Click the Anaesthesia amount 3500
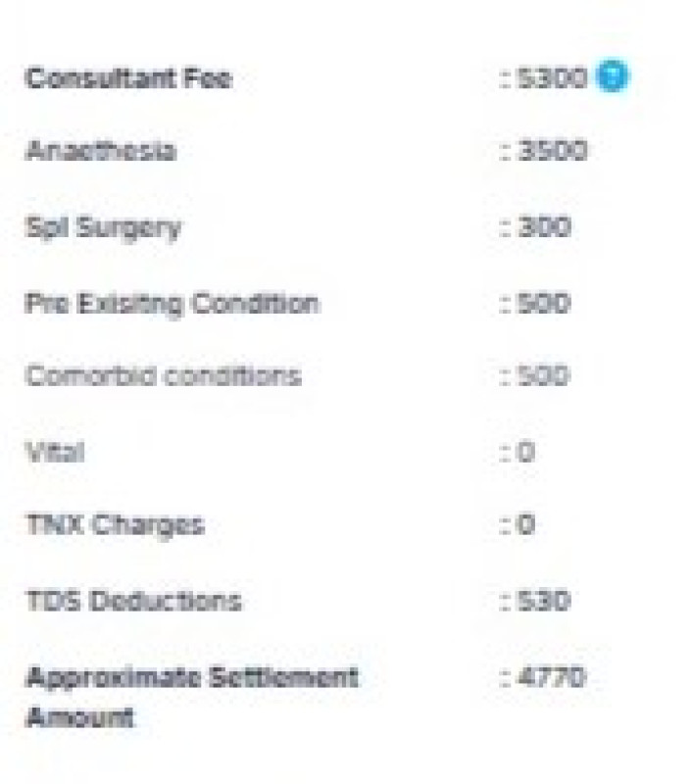Image resolution: width=692 pixels, height=784 pixels. tap(552, 150)
